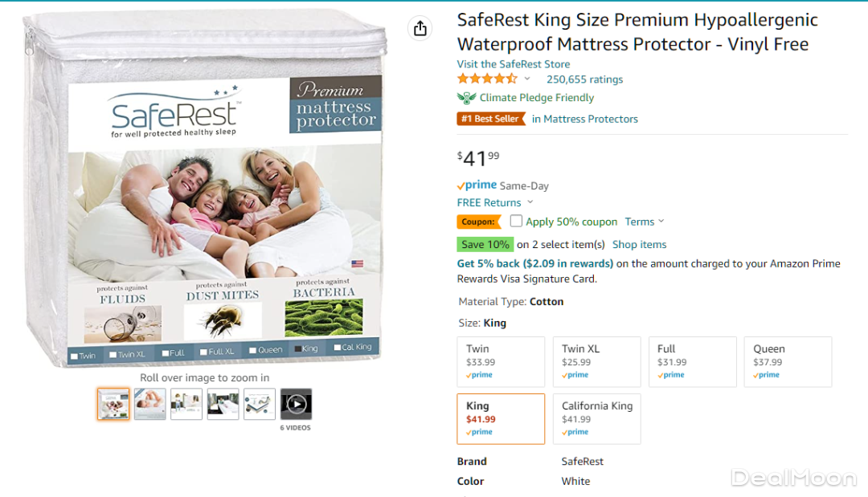Click the Climate Pledge Friendly leaf icon
The image size is (868, 497).
click(x=466, y=98)
